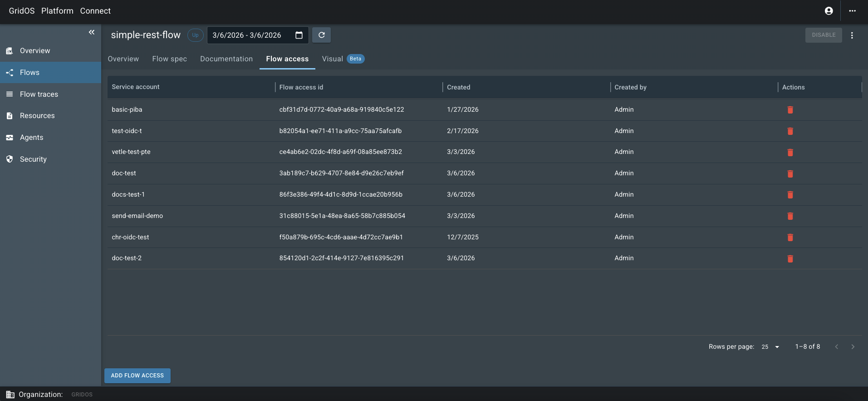
Task: Click the GRIDOS organization name
Action: point(82,395)
